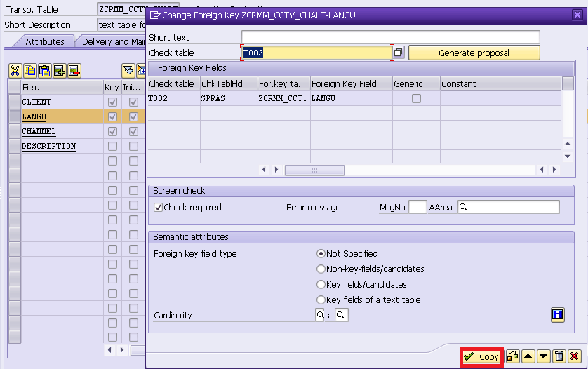The height and width of the screenshot is (369, 588).
Task: Switch to the Attributes tab
Action: pos(45,41)
